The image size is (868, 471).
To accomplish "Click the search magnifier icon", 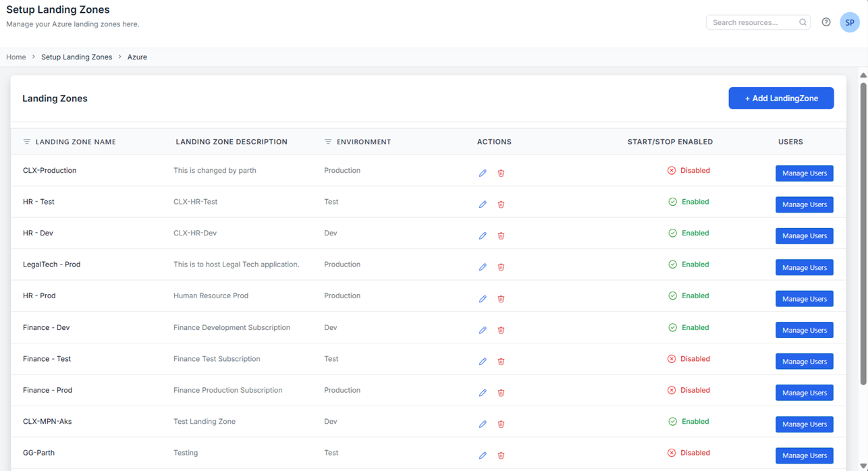I will (x=803, y=22).
